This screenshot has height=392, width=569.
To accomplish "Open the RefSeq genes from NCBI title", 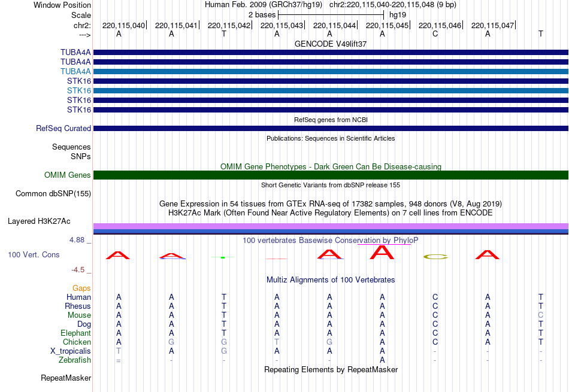I will [x=331, y=120].
